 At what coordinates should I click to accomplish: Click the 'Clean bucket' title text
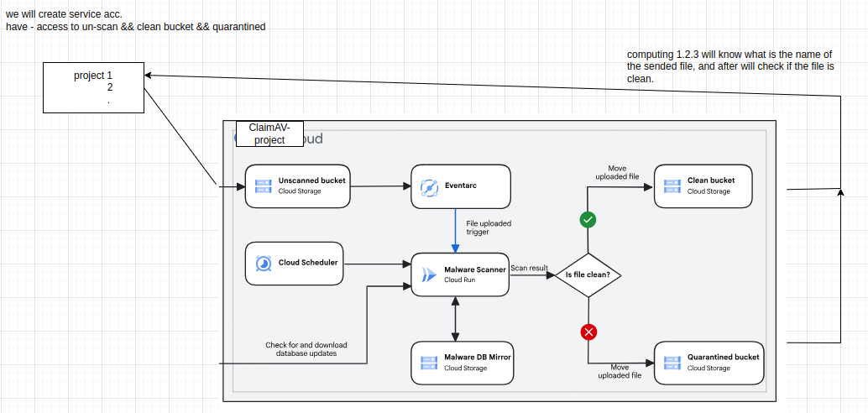(x=711, y=180)
